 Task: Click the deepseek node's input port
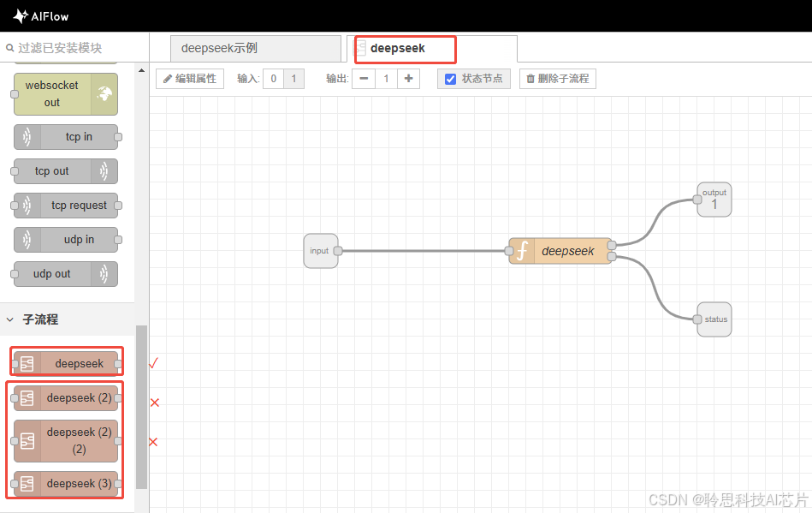509,251
